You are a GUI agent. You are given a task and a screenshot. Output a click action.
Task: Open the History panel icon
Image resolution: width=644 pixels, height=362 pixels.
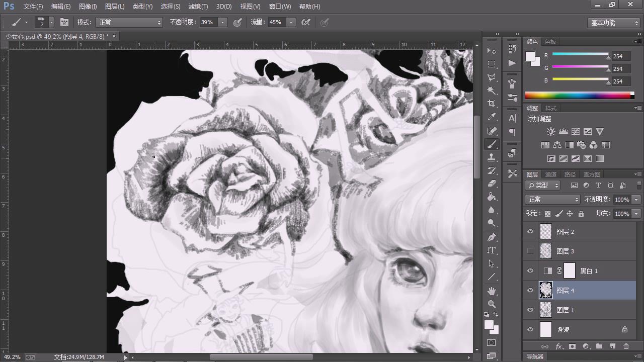512,49
